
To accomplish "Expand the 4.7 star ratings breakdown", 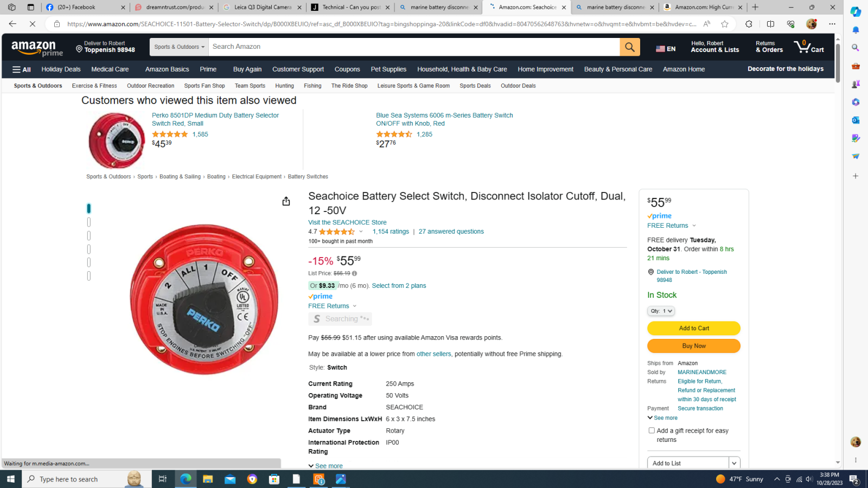I will pyautogui.click(x=361, y=232).
